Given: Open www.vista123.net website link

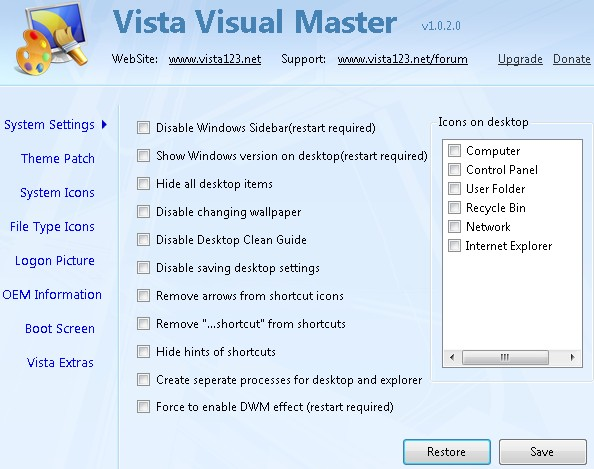Looking at the screenshot, I should tap(215, 59).
